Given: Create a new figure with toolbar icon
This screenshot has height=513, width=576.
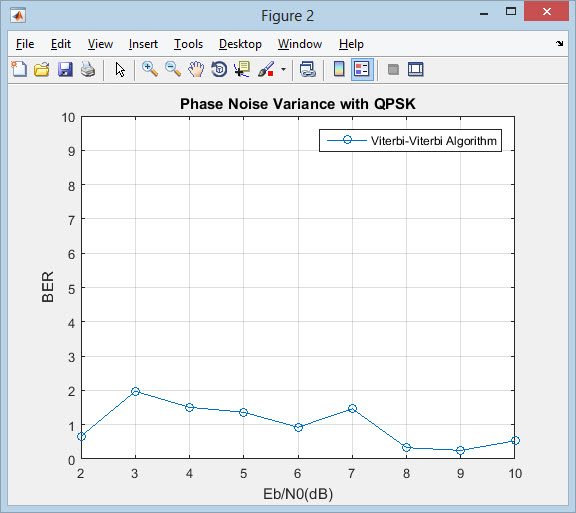Looking at the screenshot, I should [19, 69].
